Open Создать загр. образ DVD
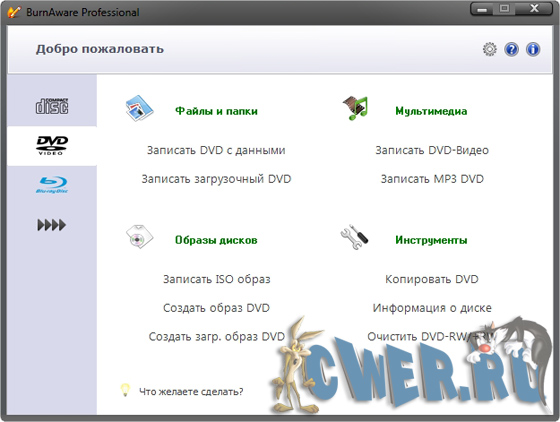The width and height of the screenshot is (560, 422). 217,337
